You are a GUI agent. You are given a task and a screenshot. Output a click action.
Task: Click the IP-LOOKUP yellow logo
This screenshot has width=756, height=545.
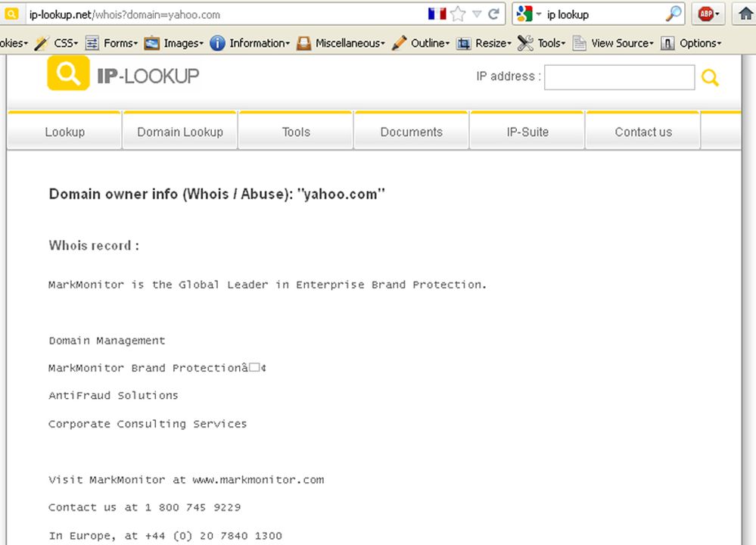[x=68, y=73]
